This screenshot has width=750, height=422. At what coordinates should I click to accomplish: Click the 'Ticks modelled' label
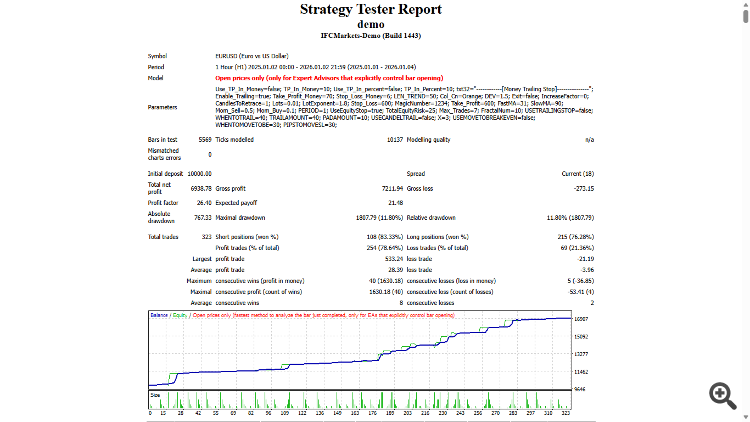234,140
